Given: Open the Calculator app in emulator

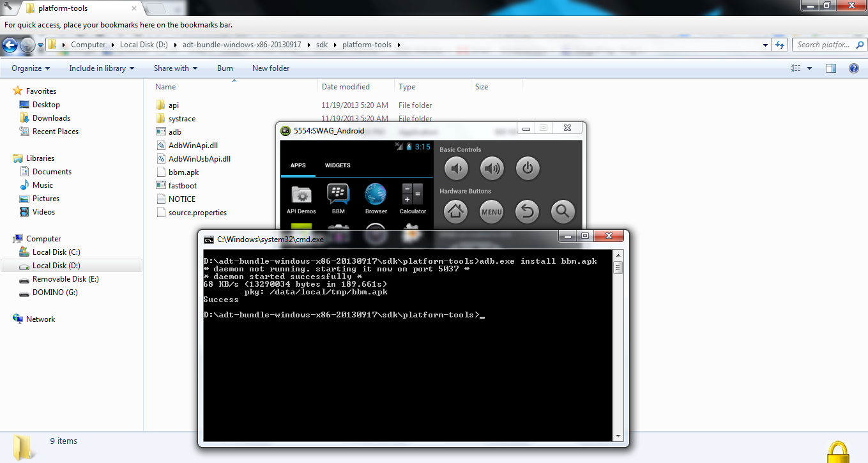Looking at the screenshot, I should click(x=413, y=199).
